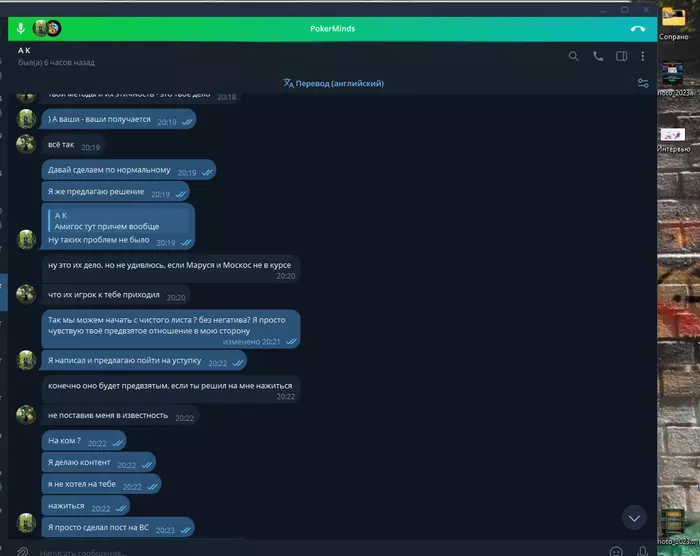Attach a file using the paperclip icon

point(22,552)
